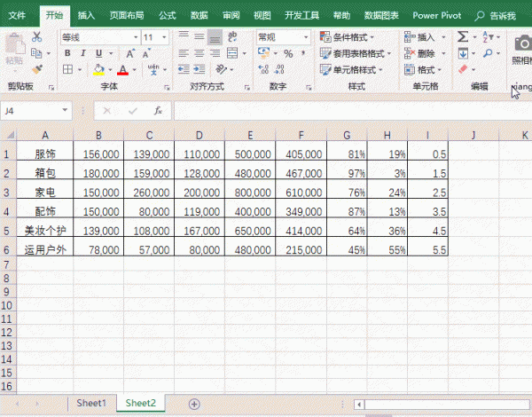Expand Name Box dropdown arrow

coord(65,110)
